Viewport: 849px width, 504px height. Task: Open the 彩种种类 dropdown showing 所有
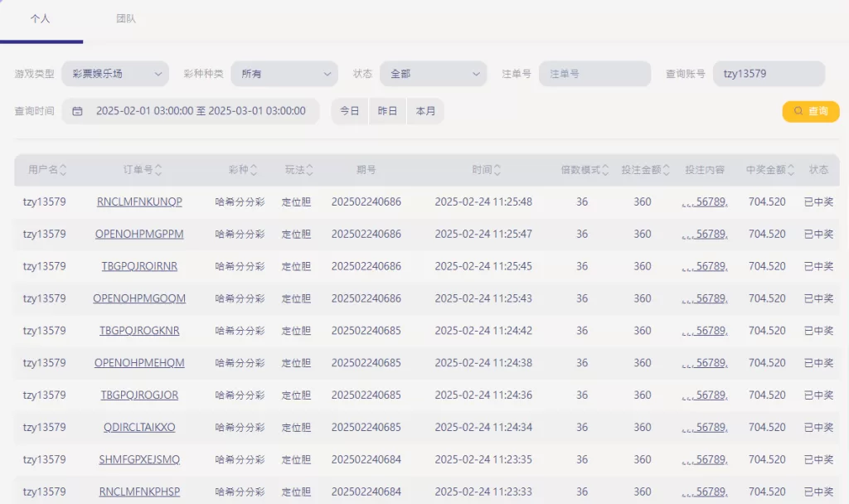click(x=284, y=74)
